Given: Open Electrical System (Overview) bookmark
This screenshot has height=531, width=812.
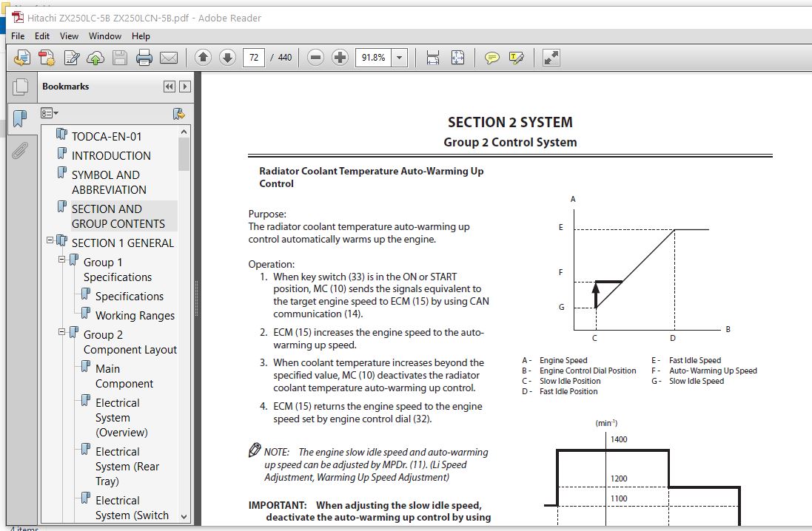Looking at the screenshot, I should tap(121, 418).
